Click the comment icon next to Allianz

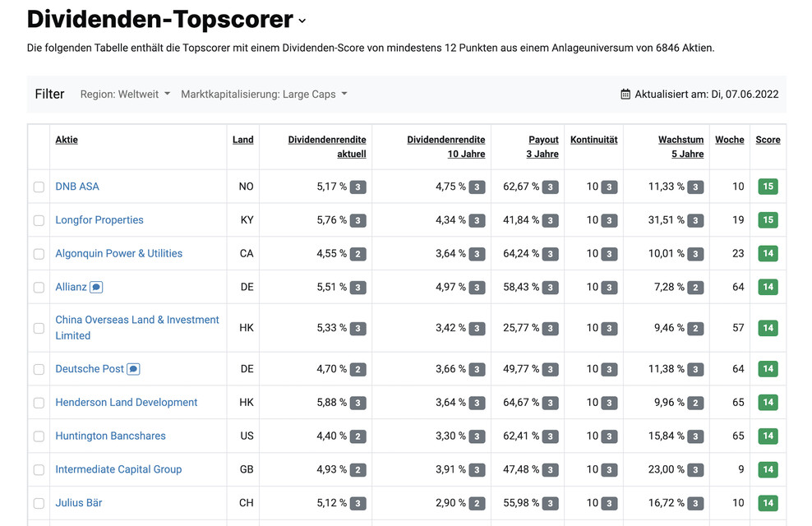point(96,287)
